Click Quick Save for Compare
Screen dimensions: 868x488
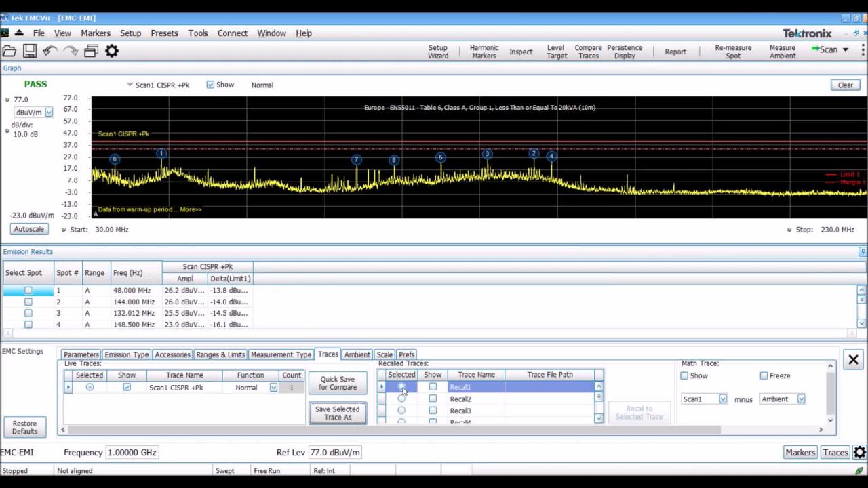(x=337, y=383)
